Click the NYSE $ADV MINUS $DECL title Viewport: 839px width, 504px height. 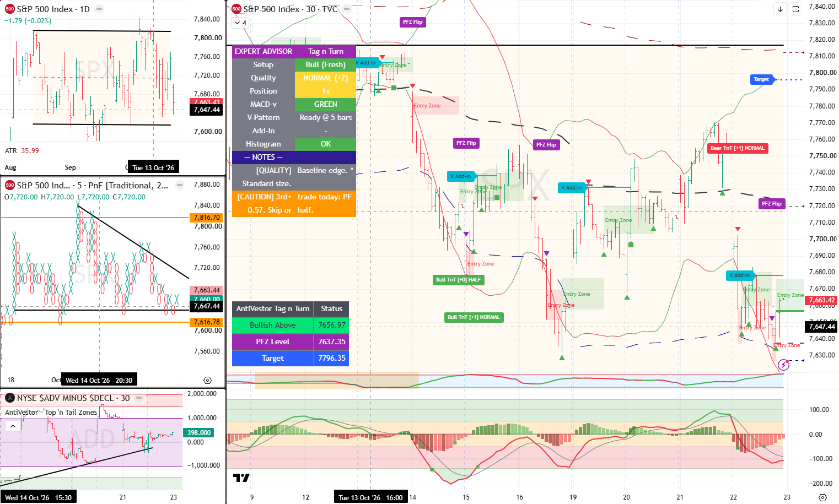coord(73,398)
